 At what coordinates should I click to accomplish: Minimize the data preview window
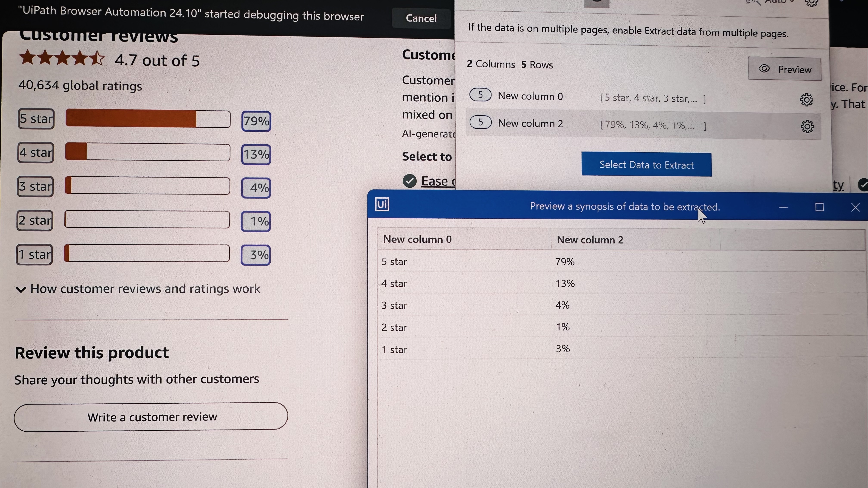783,207
